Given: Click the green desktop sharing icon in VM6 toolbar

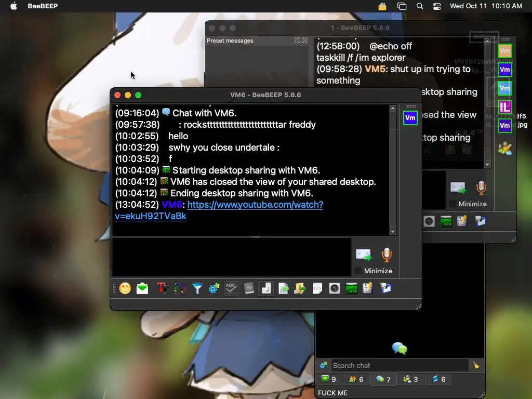Looking at the screenshot, I should click(351, 289).
